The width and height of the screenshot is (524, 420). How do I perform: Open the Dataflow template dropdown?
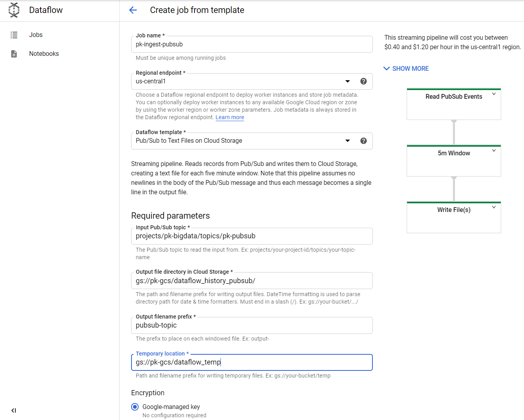click(x=348, y=141)
